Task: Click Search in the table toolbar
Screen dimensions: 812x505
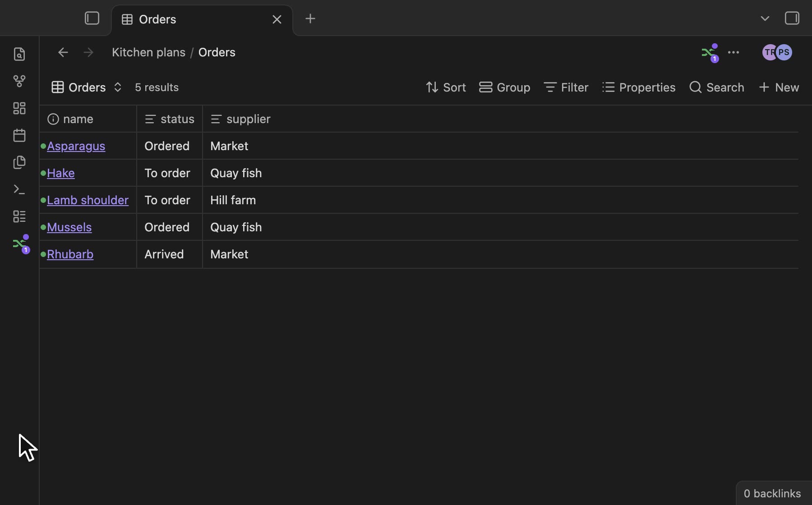Action: pyautogui.click(x=717, y=87)
